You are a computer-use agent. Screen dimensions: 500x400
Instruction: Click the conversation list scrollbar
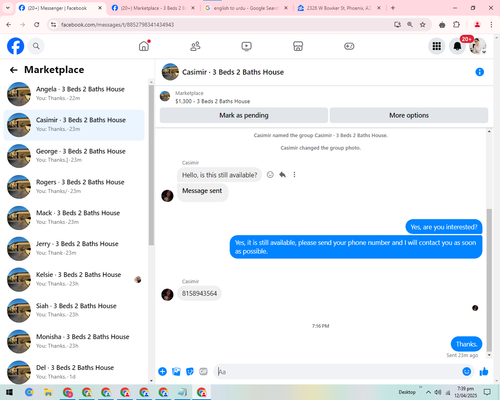tap(151, 165)
